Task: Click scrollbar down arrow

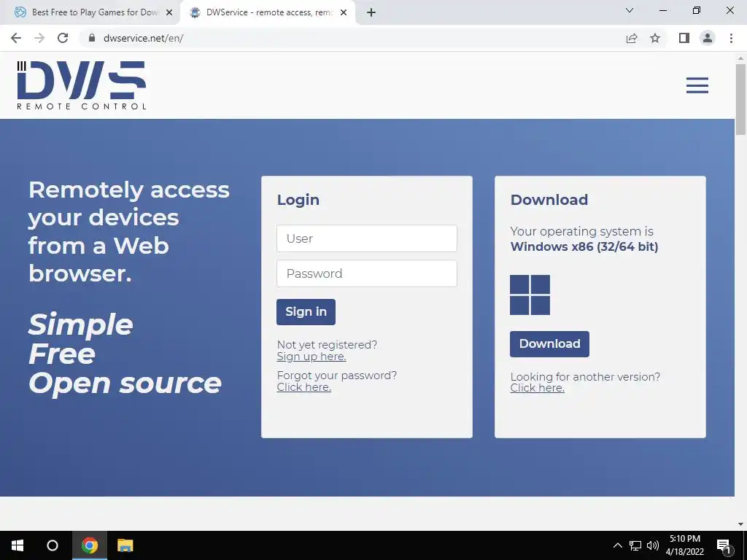Action: coord(740,525)
